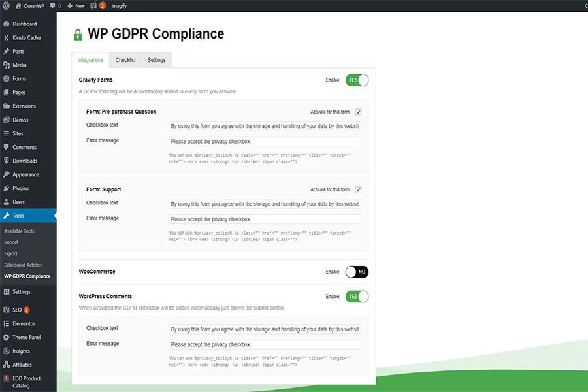Open the comments bubble in admin bar
Screen dimensions: 588x392
click(x=52, y=6)
